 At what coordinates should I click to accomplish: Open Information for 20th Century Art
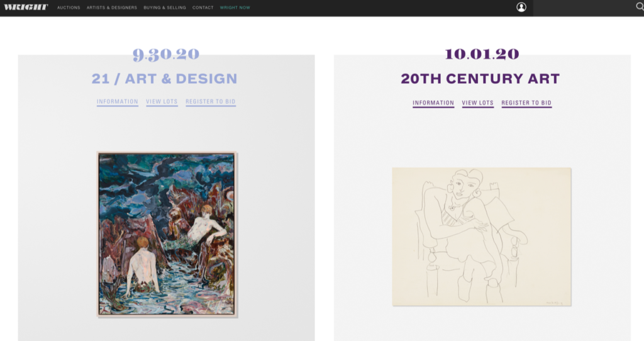tap(433, 103)
